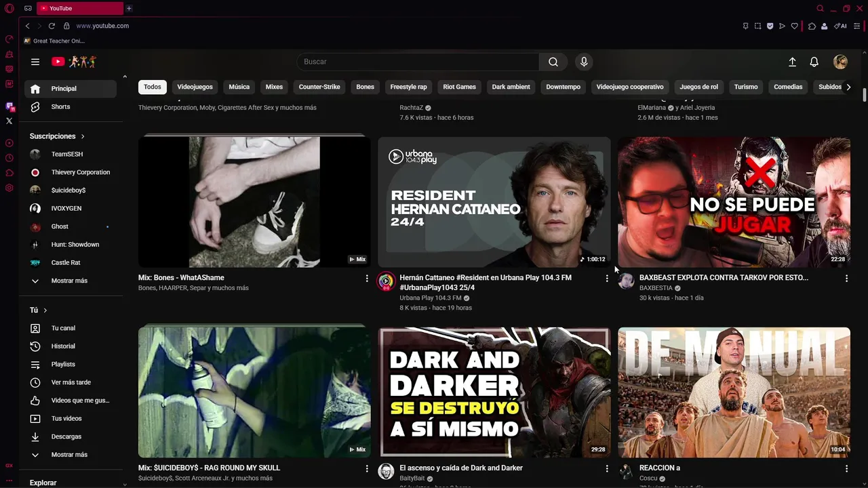Open the extensions puzzle icon in toolbar
Viewport: 868px width, 488px height.
tap(812, 26)
